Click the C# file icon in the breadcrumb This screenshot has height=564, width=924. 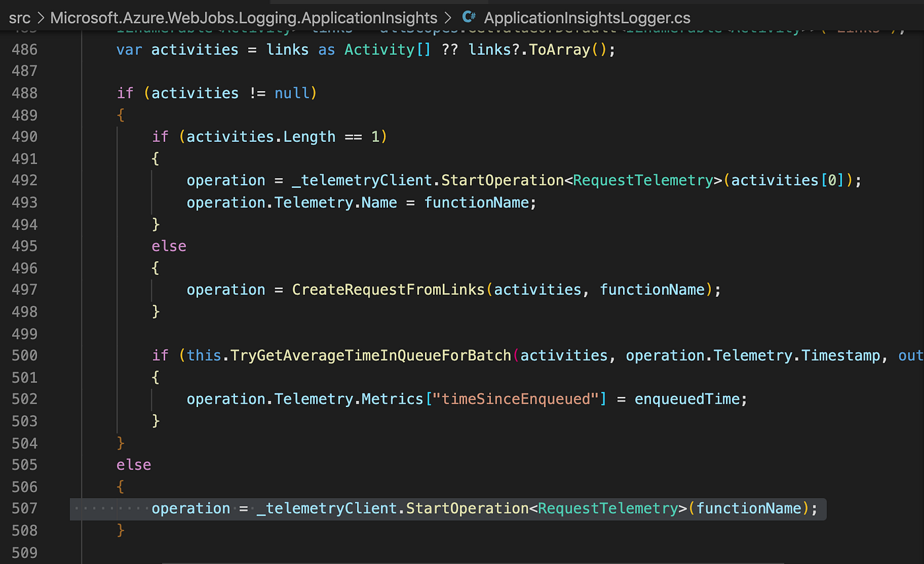(469, 18)
